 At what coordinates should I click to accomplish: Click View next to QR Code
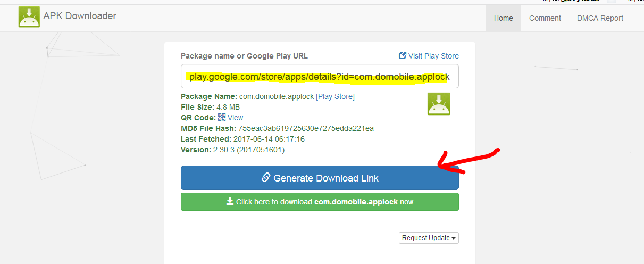click(235, 118)
